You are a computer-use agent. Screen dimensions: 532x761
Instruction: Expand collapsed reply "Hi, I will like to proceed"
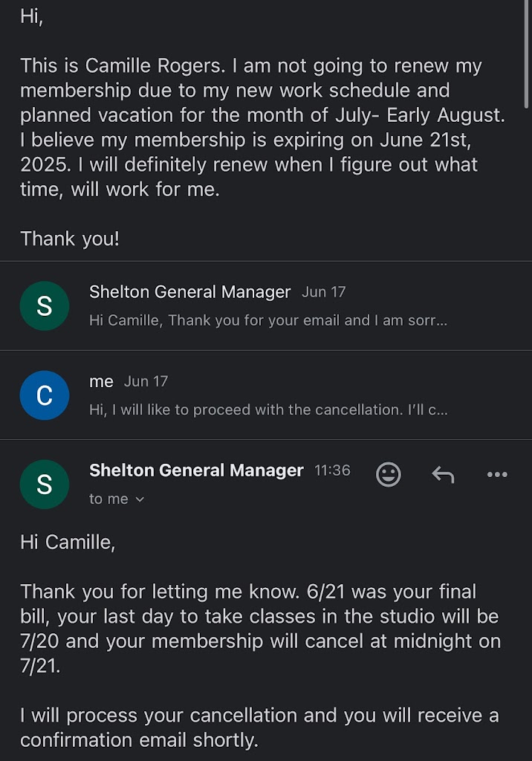point(267,410)
